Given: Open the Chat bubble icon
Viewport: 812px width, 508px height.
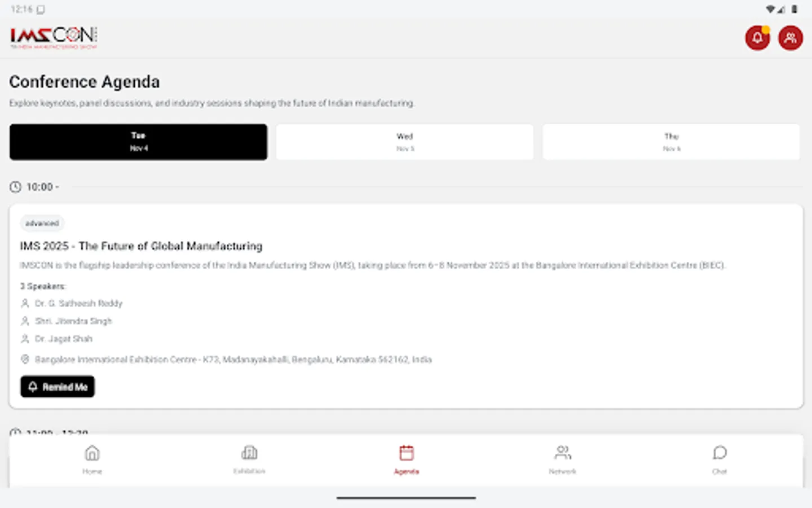Looking at the screenshot, I should pos(720,452).
